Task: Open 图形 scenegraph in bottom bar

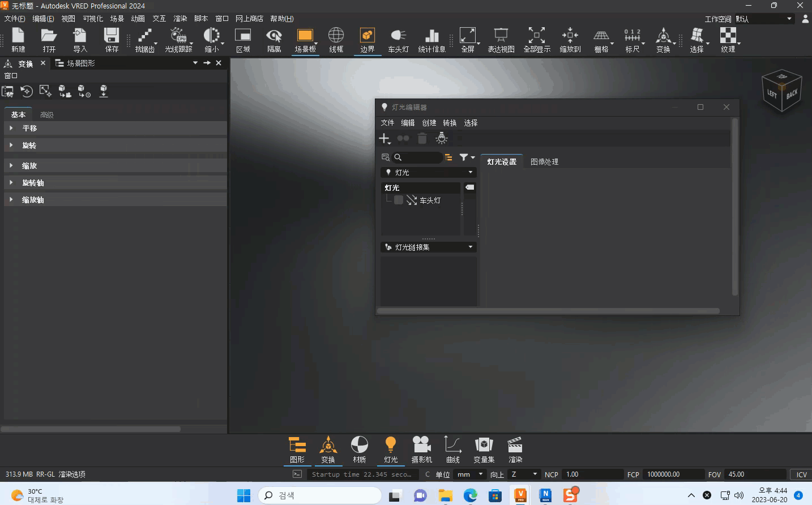Action: coord(297,450)
